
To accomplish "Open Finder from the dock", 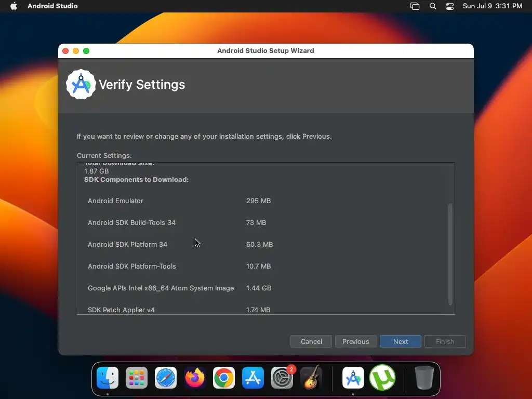I will [x=108, y=378].
